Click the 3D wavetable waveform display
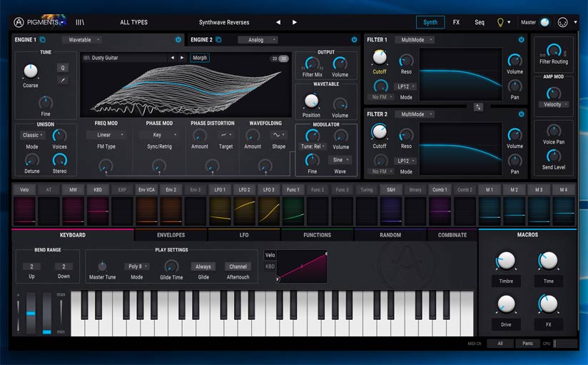588x365 pixels. 186,90
